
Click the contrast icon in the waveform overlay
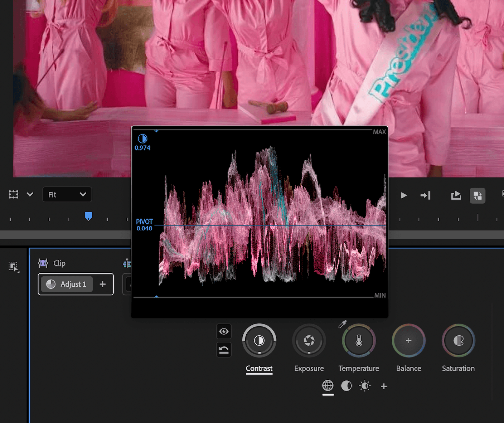coord(142,138)
